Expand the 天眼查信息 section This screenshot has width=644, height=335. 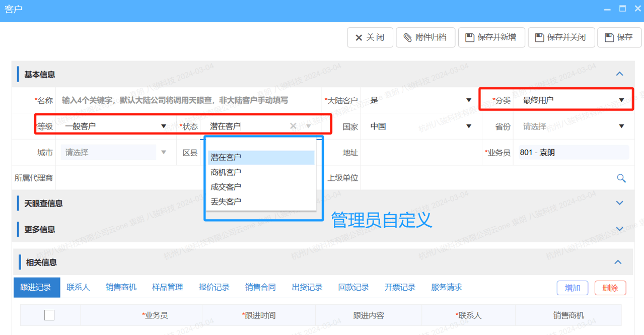[619, 203]
